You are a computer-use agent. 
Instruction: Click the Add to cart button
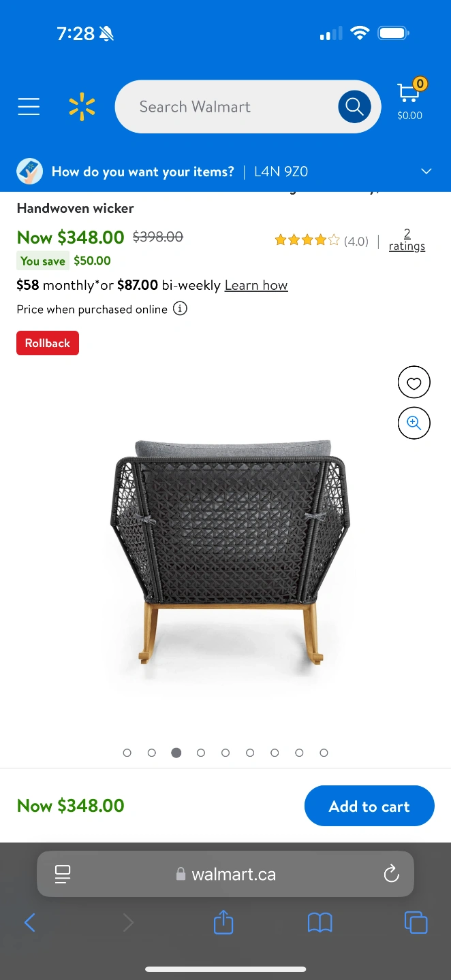(x=369, y=806)
